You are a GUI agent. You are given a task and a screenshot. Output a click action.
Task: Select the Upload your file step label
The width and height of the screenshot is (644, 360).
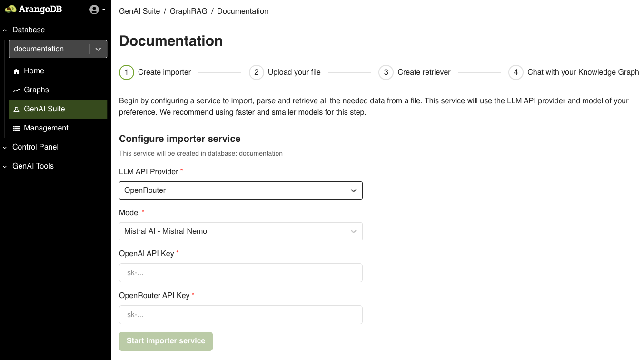click(294, 72)
